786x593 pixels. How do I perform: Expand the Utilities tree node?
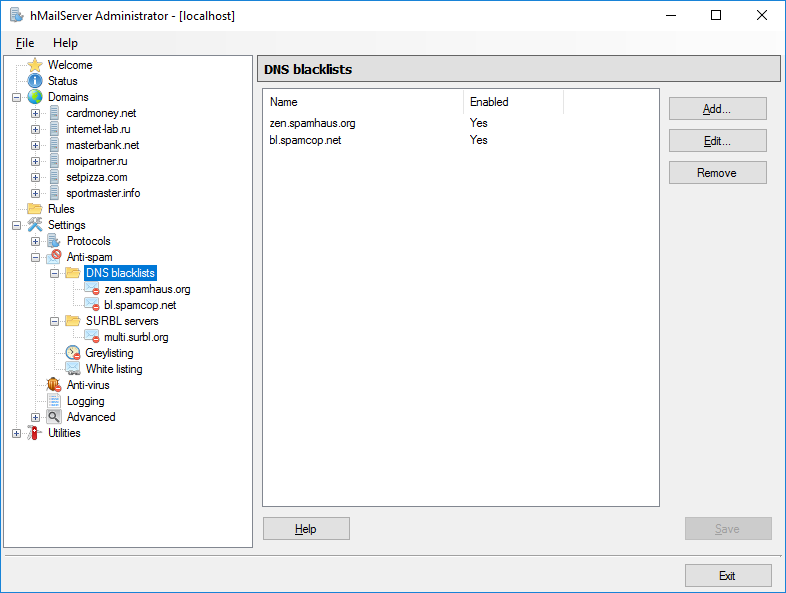[x=17, y=433]
